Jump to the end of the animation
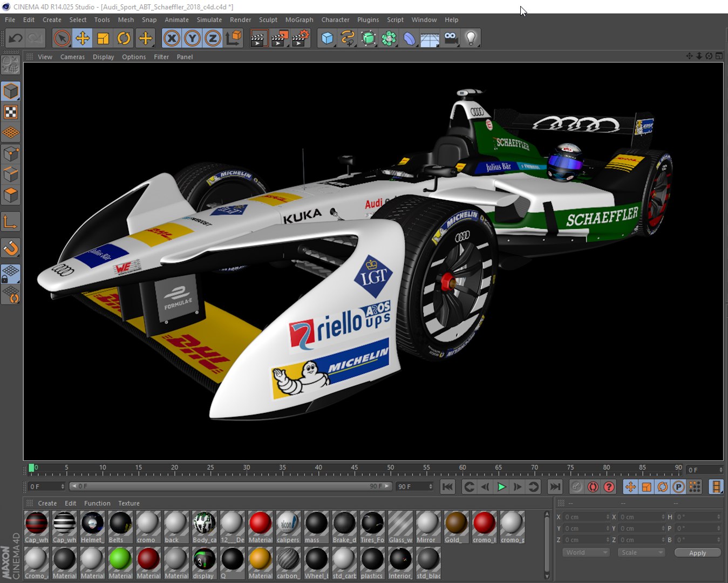This screenshot has width=728, height=583. [555, 487]
